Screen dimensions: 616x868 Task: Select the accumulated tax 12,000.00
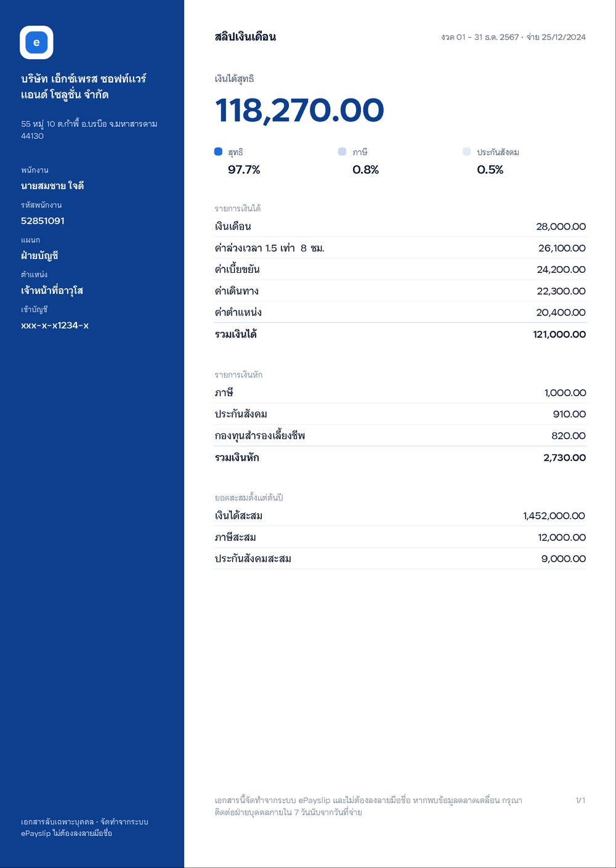pos(562,538)
